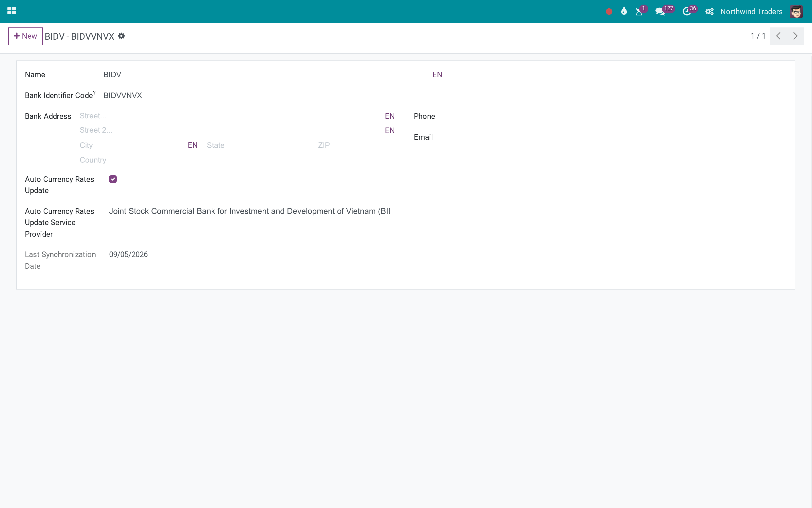Open the hourglass timer notifications
The width and height of the screenshot is (812, 508).
tap(639, 11)
